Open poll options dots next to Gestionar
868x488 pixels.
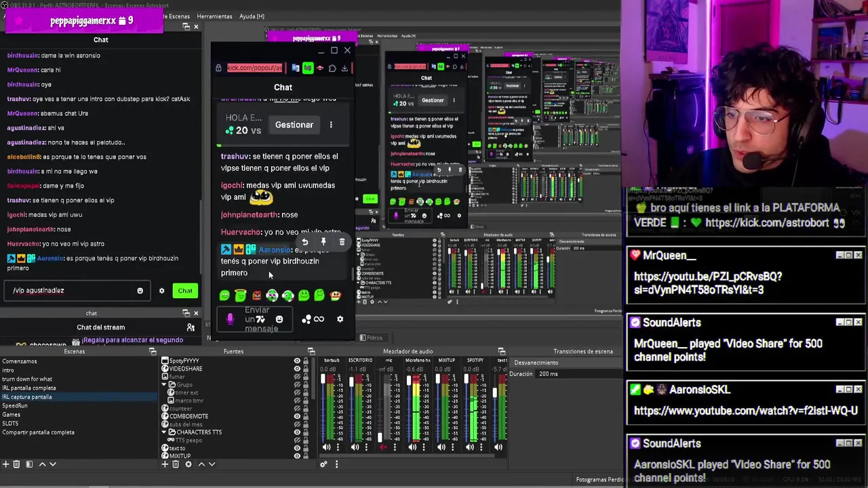331,125
